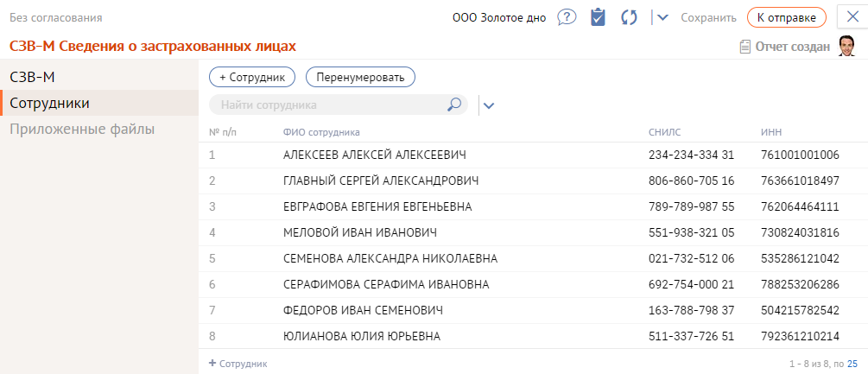Click СНИЛС 806-860-705 16
This screenshot has height=374, width=868.
click(x=692, y=181)
